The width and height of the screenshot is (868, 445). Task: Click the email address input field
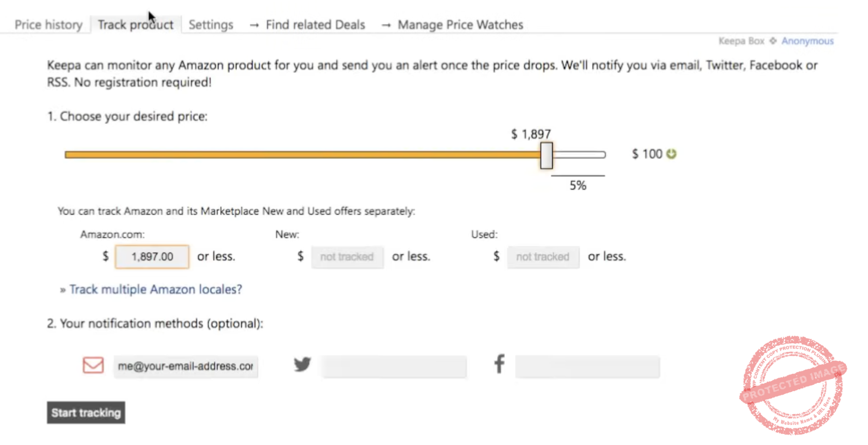pos(185,366)
